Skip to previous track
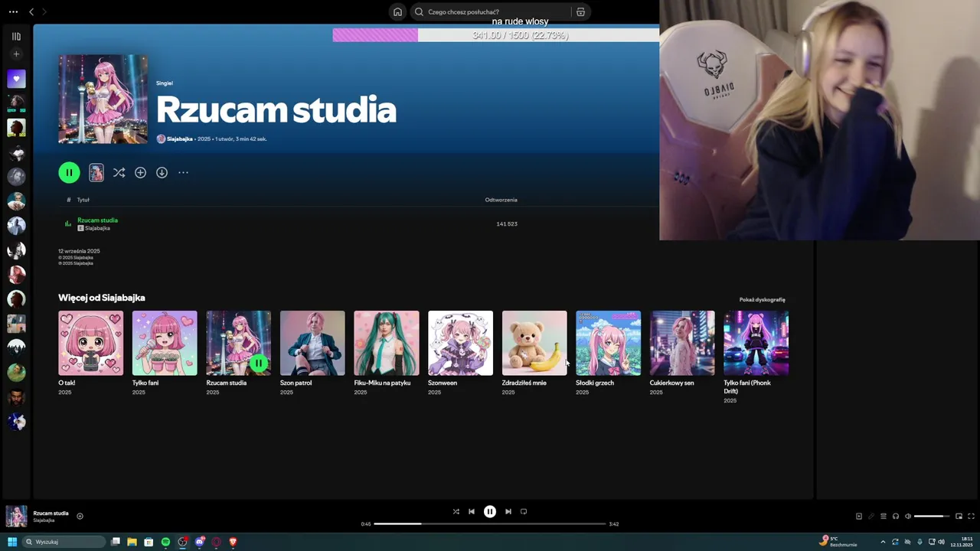This screenshot has height=551, width=980. pos(472,512)
